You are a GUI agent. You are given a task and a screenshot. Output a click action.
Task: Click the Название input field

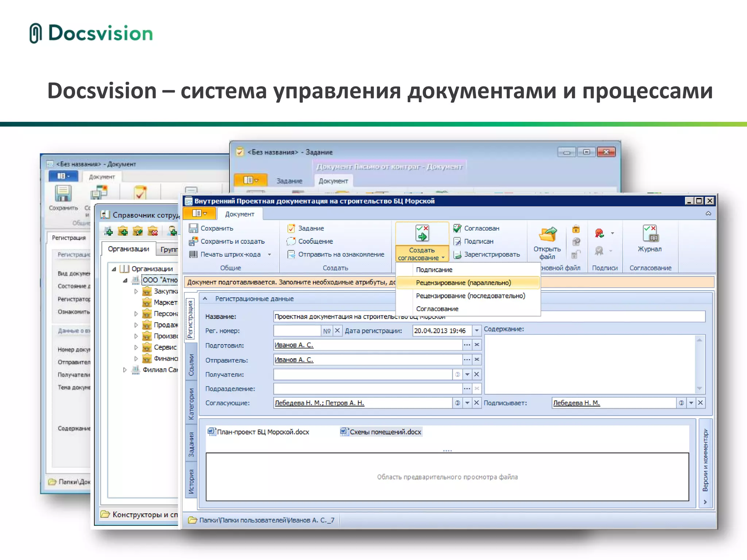pos(489,316)
